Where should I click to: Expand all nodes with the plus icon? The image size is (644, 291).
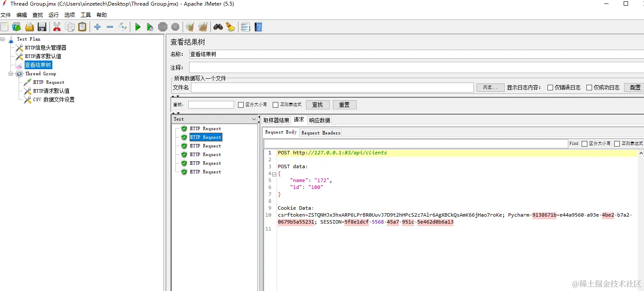[x=97, y=27]
